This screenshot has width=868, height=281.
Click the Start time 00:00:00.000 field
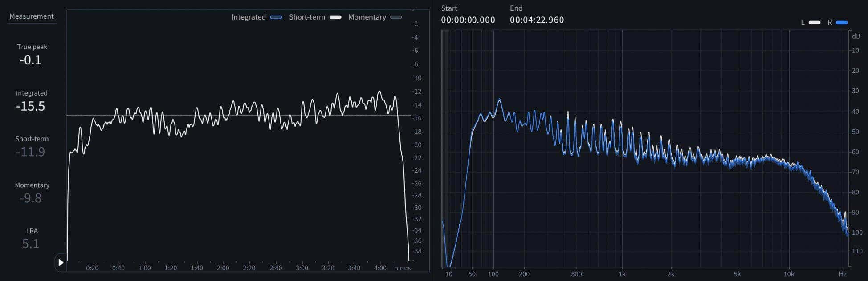tap(468, 20)
